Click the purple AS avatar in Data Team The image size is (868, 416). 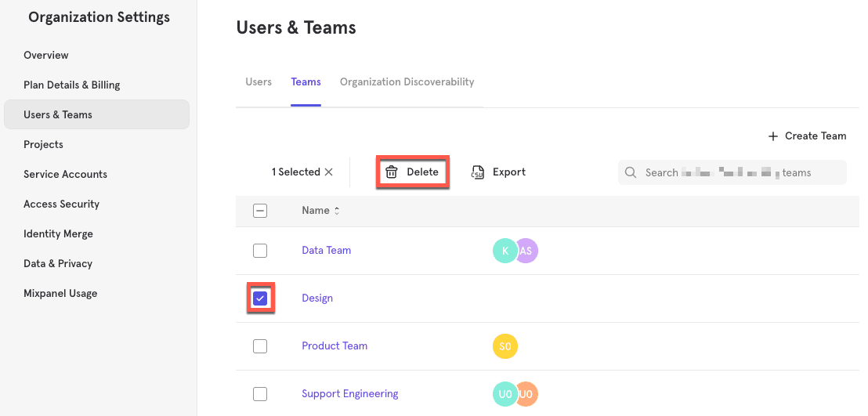[527, 251]
